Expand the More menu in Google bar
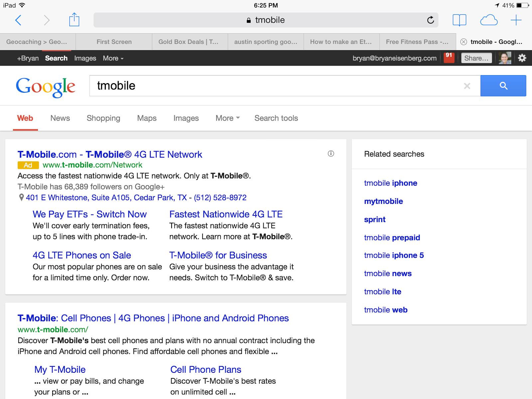The width and height of the screenshot is (532, 399). click(x=113, y=58)
